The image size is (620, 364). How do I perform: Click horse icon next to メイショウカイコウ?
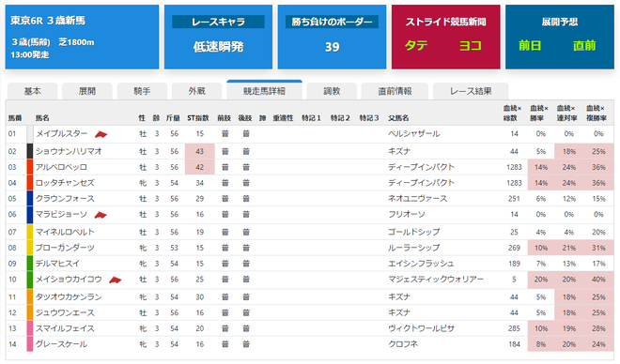pyautogui.click(x=116, y=280)
